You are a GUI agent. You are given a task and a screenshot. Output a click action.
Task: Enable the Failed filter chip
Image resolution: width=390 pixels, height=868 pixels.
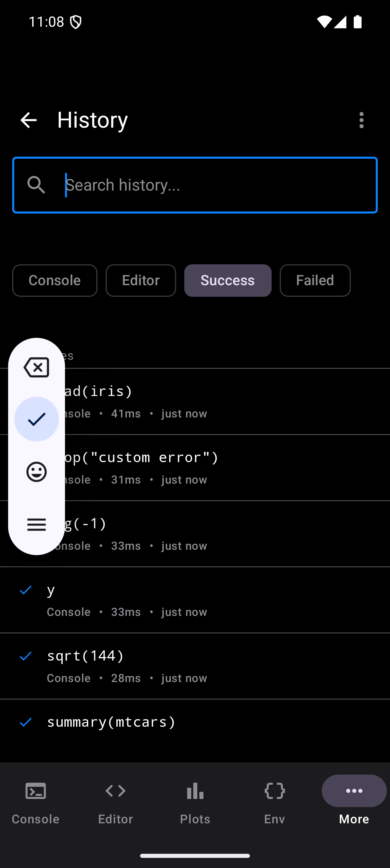point(315,280)
